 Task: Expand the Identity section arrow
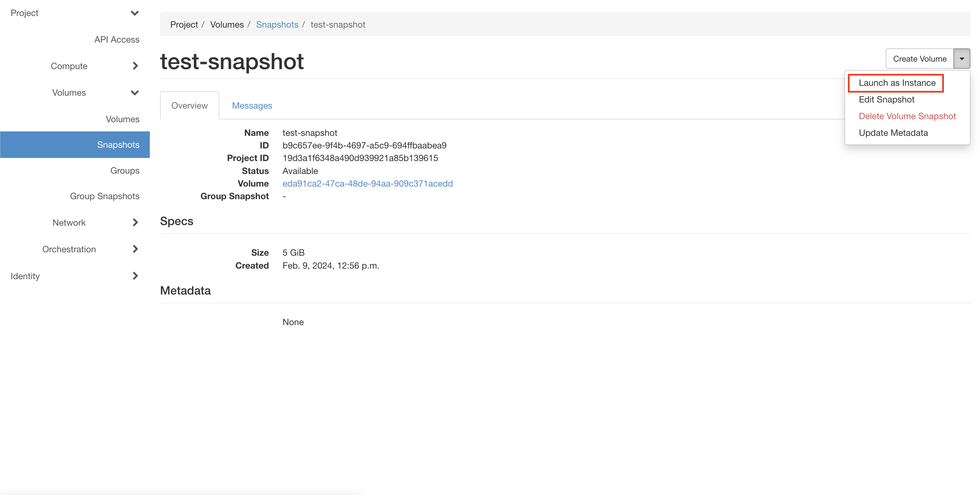135,276
